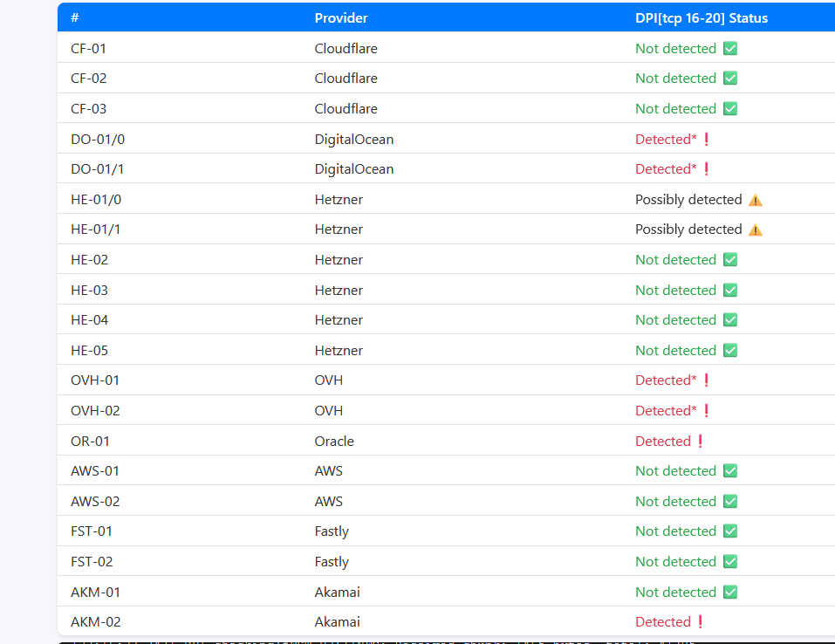Click 'Oracle' provider in OR-01 row

click(x=334, y=441)
